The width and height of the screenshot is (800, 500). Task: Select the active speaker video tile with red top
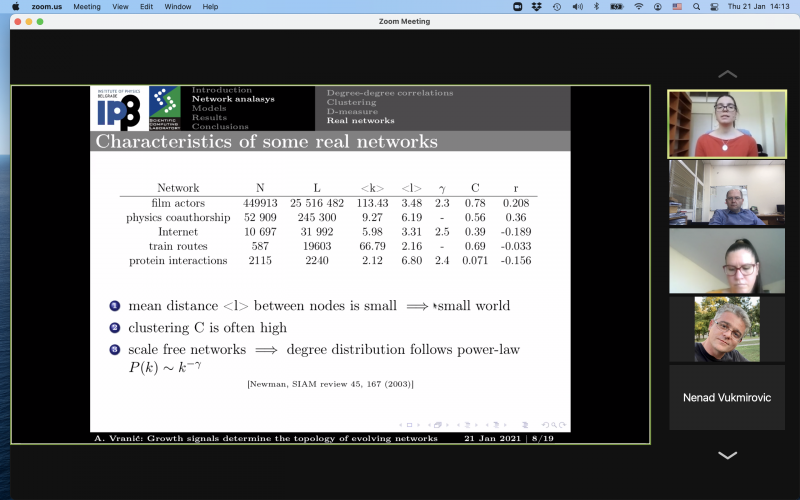[x=727, y=124]
